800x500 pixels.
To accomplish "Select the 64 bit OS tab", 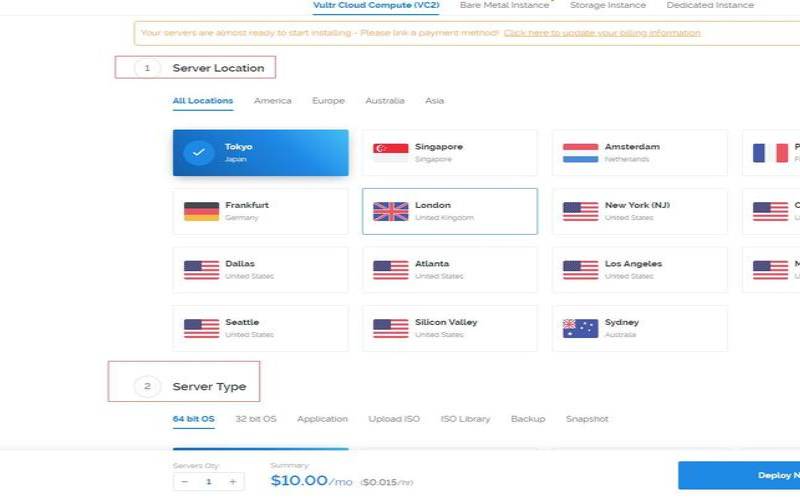I will click(193, 419).
